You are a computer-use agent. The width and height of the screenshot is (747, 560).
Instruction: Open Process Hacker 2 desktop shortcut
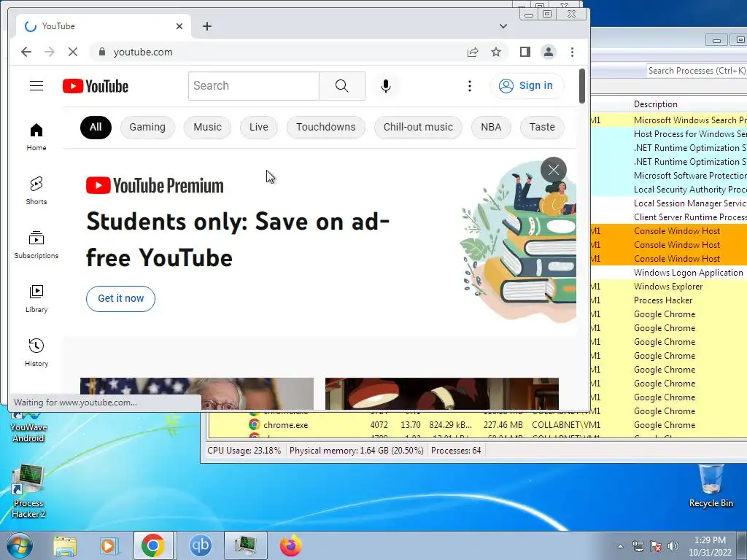click(x=28, y=492)
